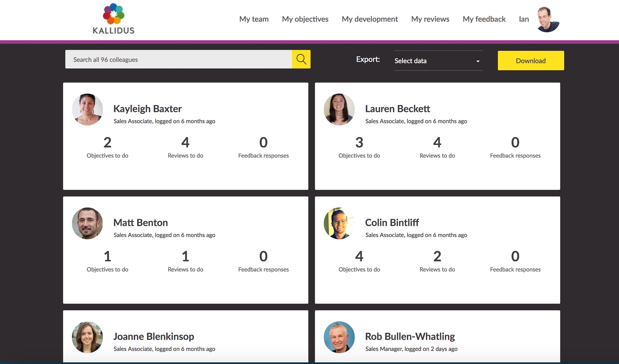Screen dimensions: 619x364
Task: View Kayleigh Baxter's 4 Reviews to do
Action: [x=185, y=147]
